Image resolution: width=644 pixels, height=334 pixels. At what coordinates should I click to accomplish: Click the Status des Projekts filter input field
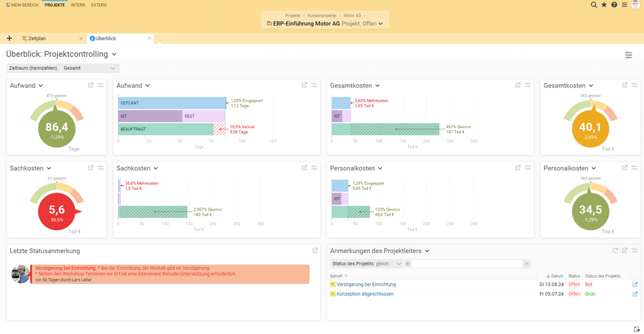click(466, 263)
